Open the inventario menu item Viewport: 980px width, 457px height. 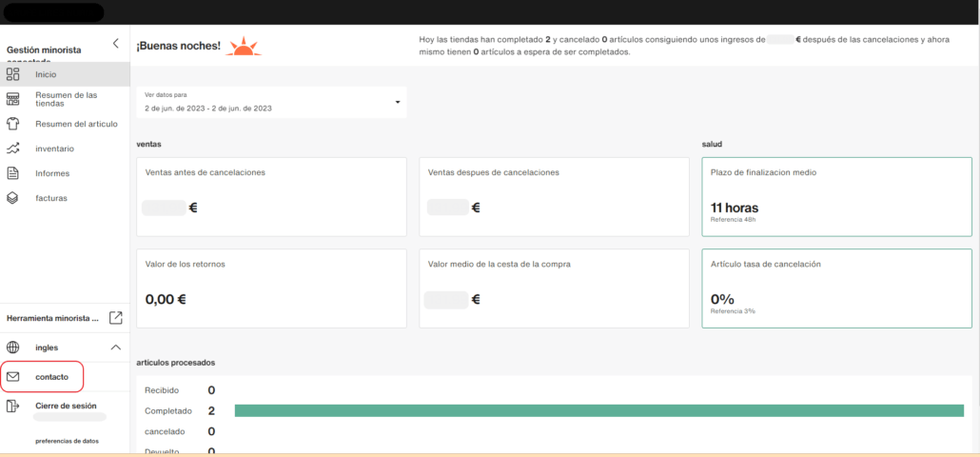click(x=54, y=149)
